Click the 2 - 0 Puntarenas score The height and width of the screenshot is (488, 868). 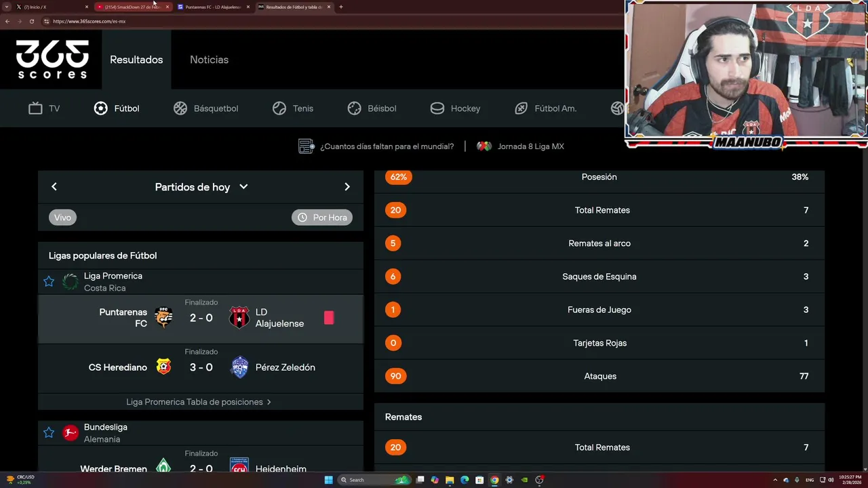201,318
